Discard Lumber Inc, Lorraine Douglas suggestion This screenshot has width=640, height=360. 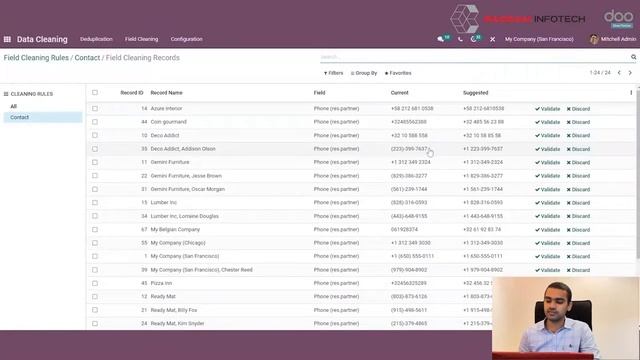[x=578, y=216]
